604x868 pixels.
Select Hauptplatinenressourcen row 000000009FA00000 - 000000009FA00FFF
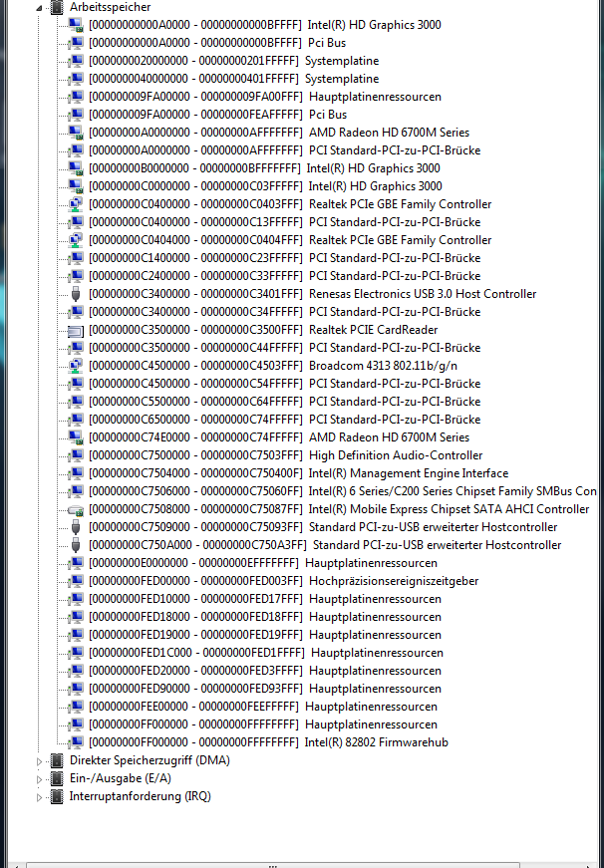click(265, 97)
